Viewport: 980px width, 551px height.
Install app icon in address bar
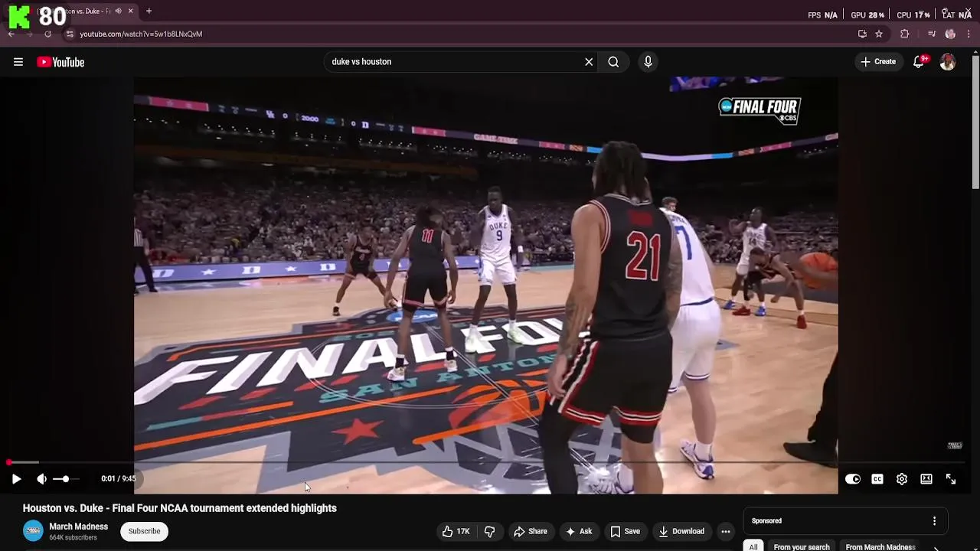point(862,34)
